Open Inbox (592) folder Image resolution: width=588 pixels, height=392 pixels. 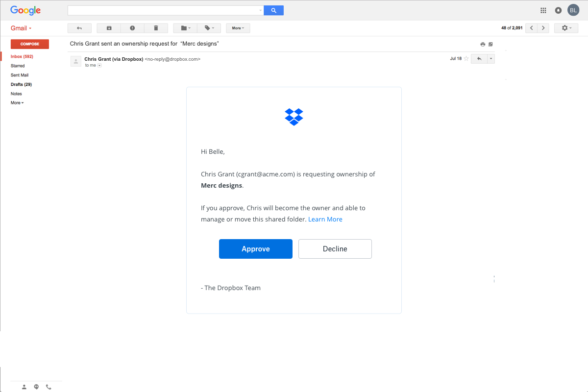pos(22,56)
